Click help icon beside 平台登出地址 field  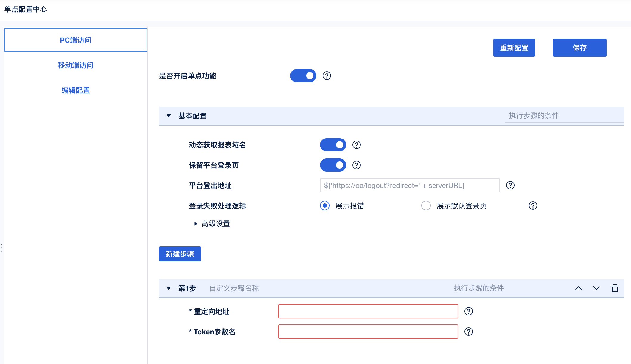click(510, 186)
